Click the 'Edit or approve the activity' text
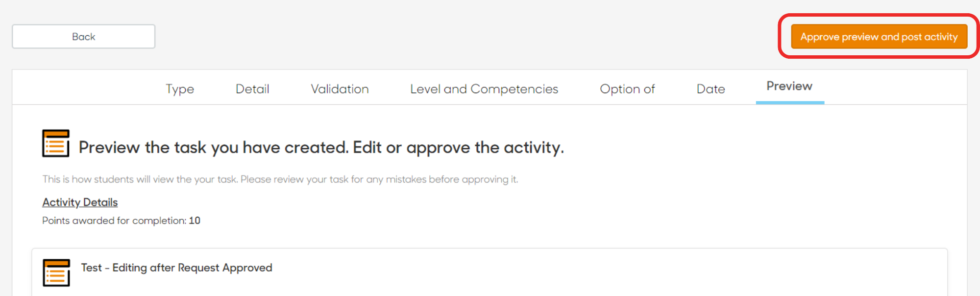Viewport: 980px width, 296px height. click(459, 147)
